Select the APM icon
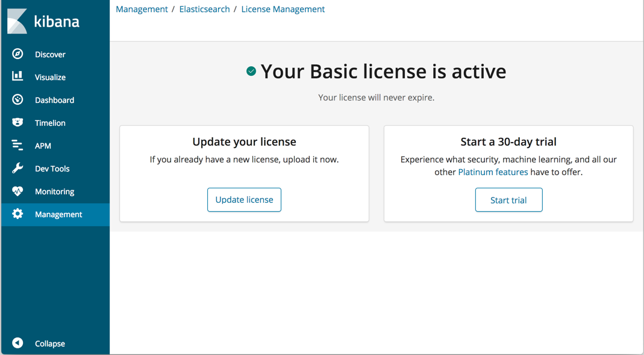This screenshot has height=355, width=644. pyautogui.click(x=17, y=146)
